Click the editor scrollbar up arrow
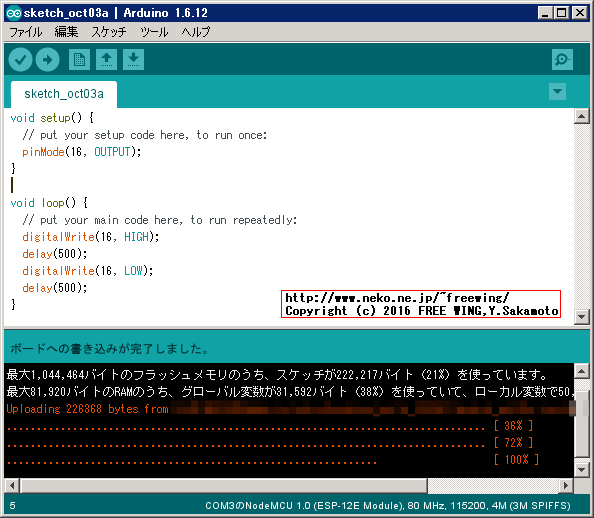Screen dimensions: 594x518 coord(581,116)
